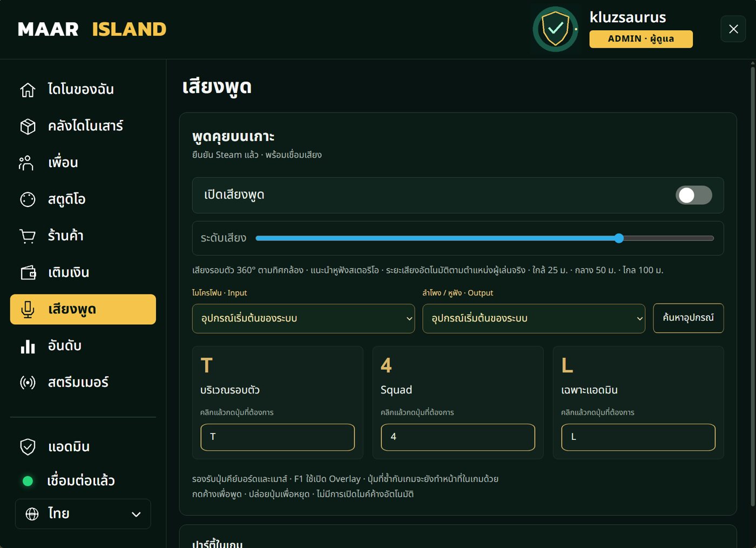Click the MAAR ISLAND logo
The image size is (756, 548).
coord(92,29)
